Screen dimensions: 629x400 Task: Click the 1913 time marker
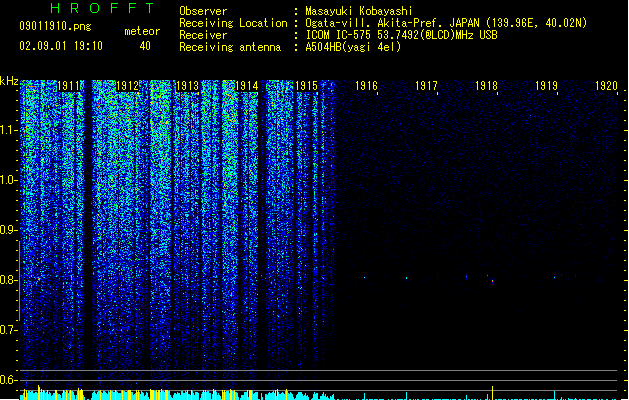(187, 86)
